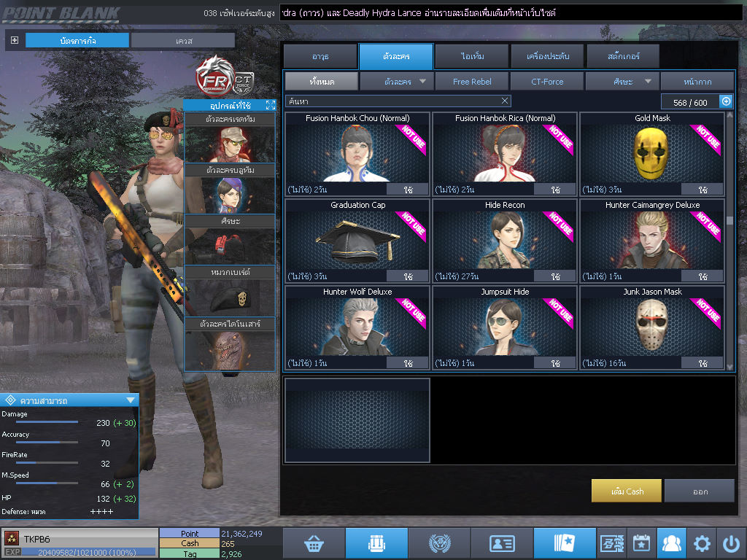This screenshot has height=560, width=747.
Task: Switch to the ตัวละคร main tab
Action: click(396, 56)
